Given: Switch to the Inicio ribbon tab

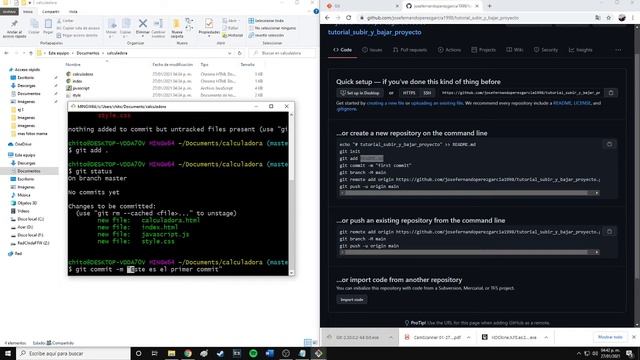Looking at the screenshot, I should pyautogui.click(x=28, y=11).
